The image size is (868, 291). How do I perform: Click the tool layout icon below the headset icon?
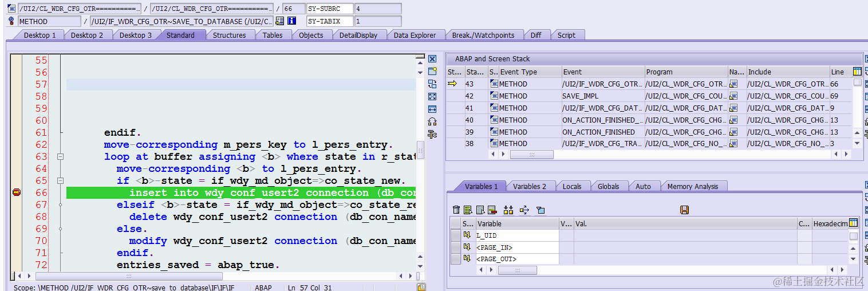[432, 134]
